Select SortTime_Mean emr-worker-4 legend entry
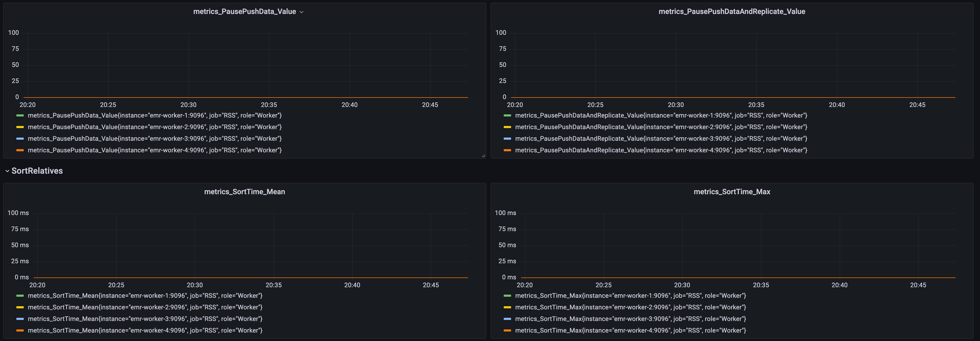Viewport: 980px width, 341px height. click(x=145, y=330)
